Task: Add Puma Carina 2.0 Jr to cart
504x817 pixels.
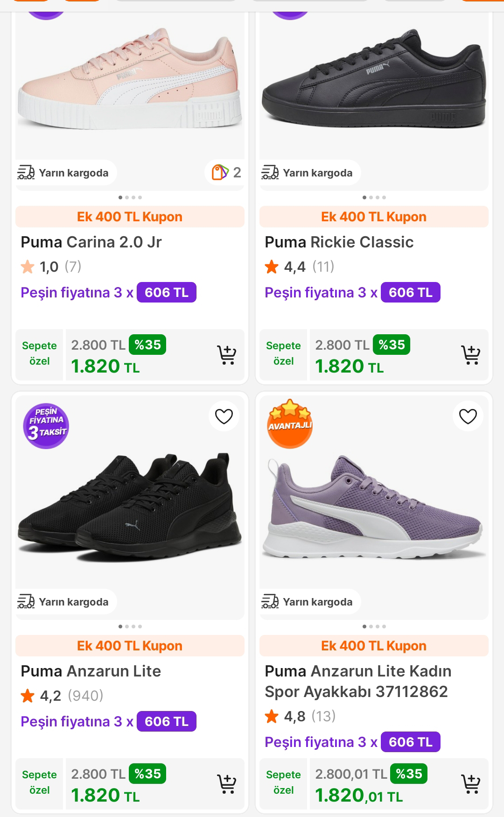Action: tap(227, 355)
